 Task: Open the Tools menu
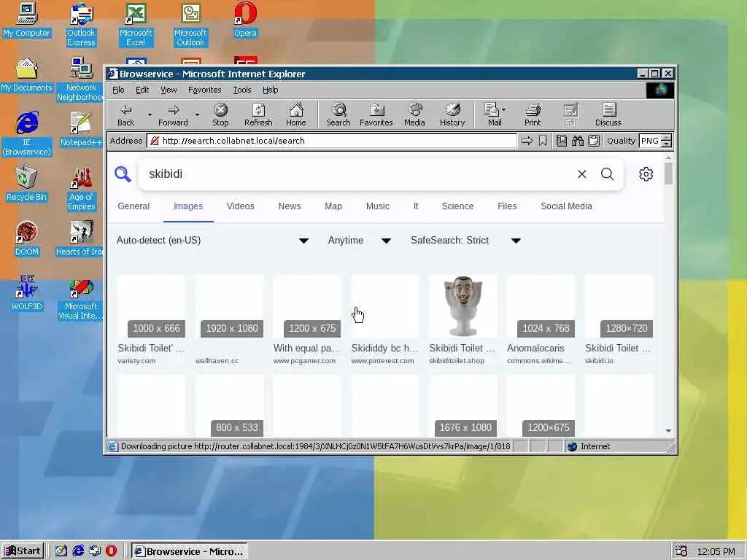tap(242, 90)
